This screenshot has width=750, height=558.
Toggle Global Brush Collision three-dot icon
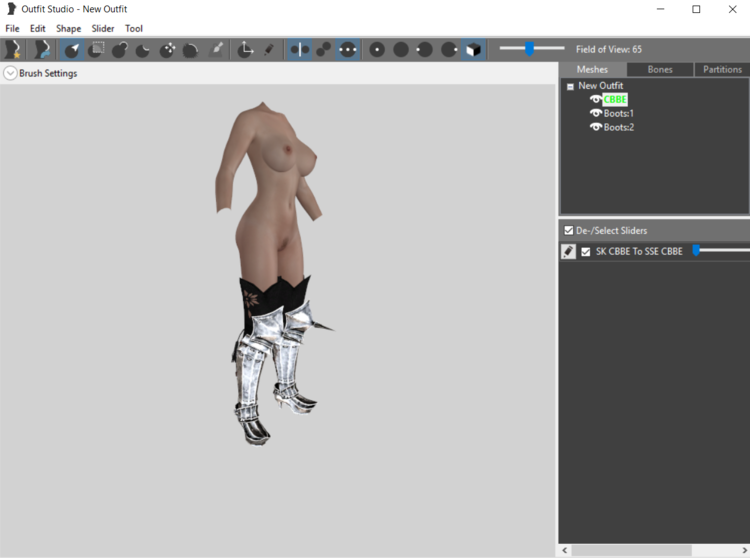(x=348, y=49)
